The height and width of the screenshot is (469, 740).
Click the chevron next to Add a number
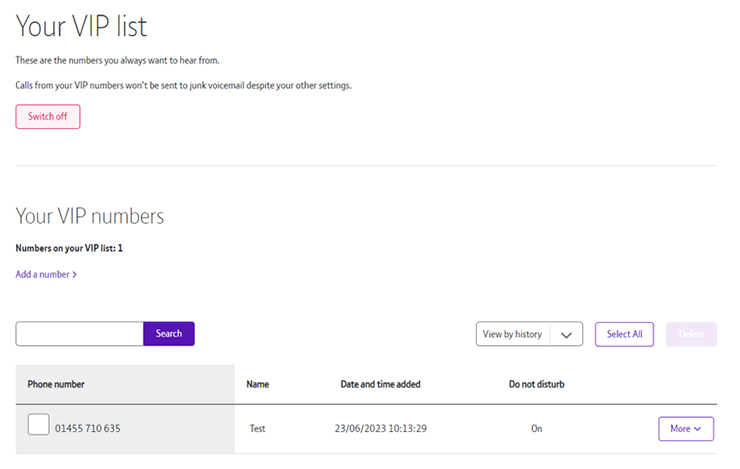75,274
